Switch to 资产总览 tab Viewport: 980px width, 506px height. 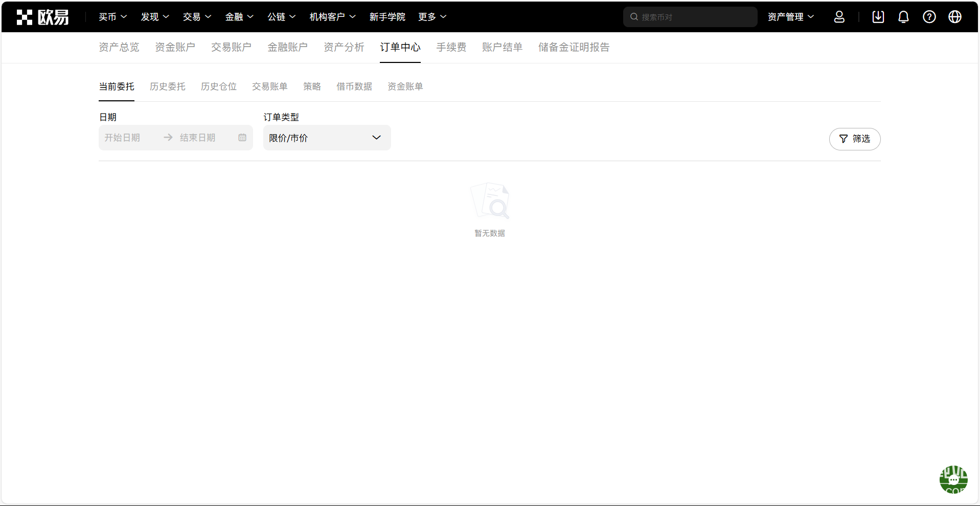(119, 47)
